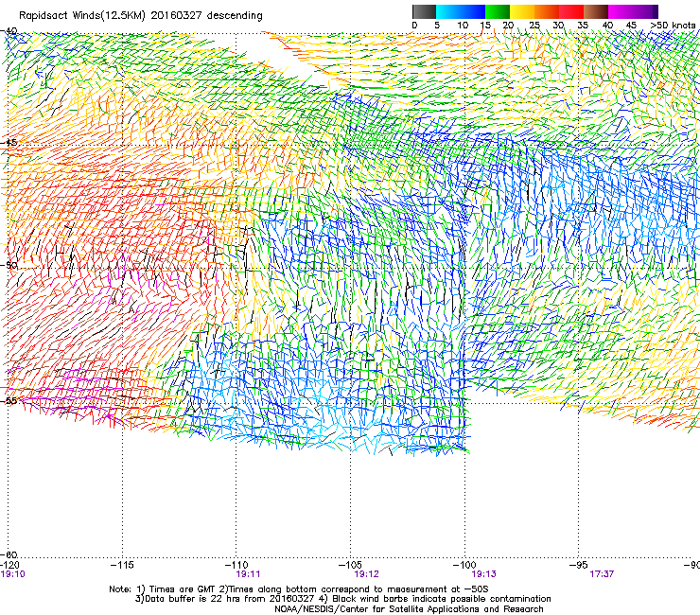
Task: Click the '25' legend scale label
Action: (534, 26)
